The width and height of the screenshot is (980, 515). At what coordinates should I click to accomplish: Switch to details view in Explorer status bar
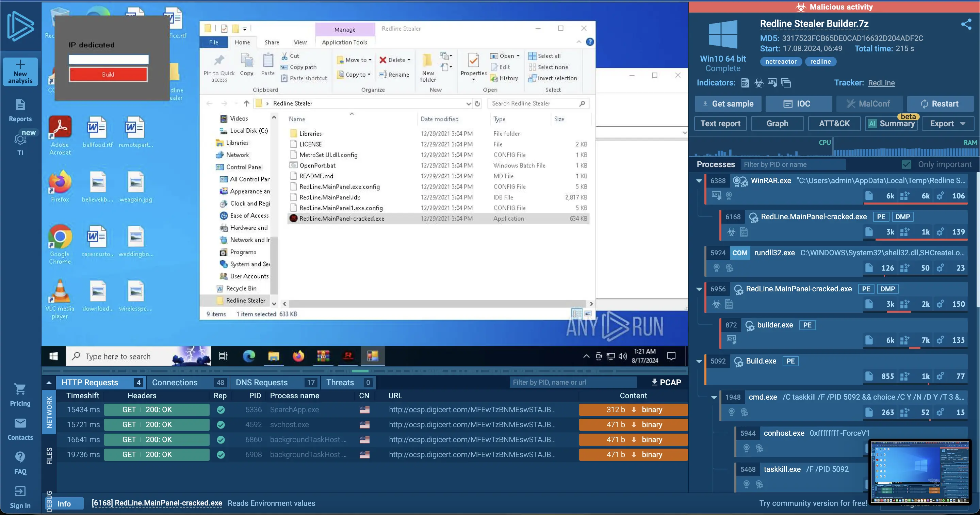577,313
